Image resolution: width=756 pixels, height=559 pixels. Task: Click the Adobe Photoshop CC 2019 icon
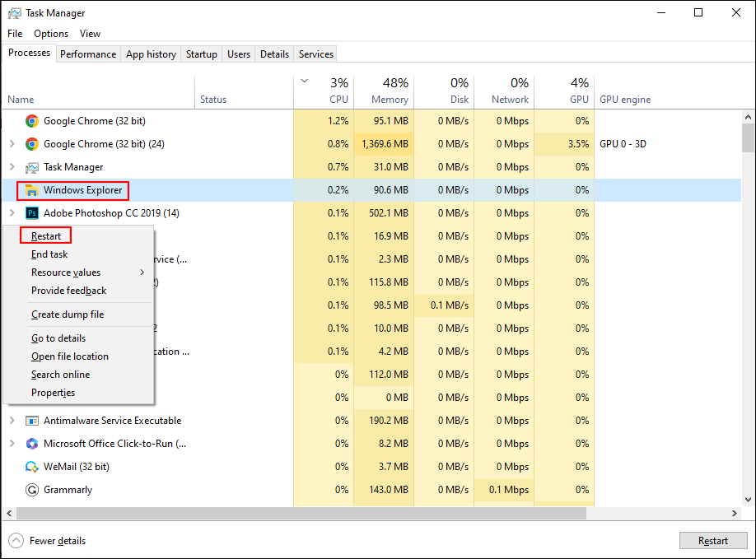tap(32, 213)
